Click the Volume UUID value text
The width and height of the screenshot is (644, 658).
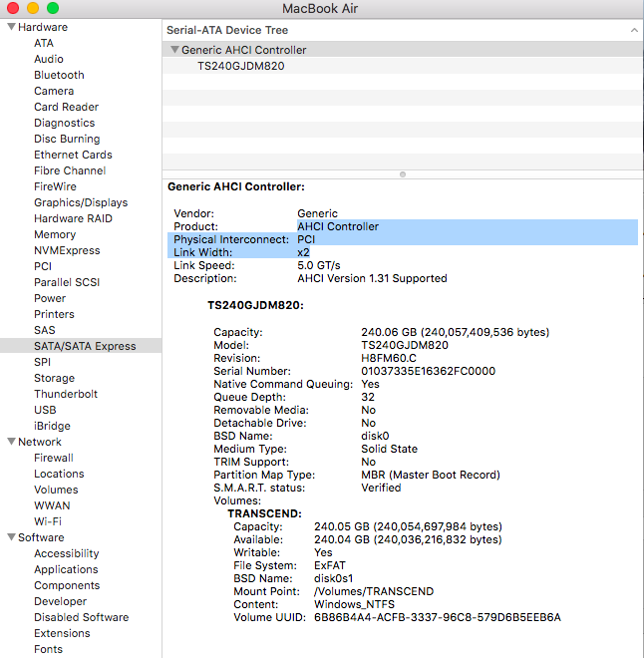[x=438, y=617]
